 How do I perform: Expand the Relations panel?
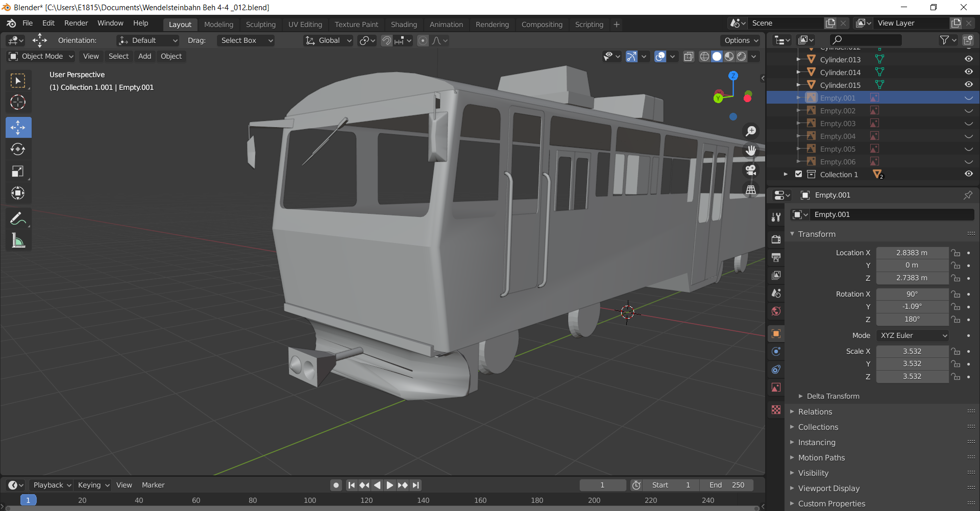click(x=815, y=411)
